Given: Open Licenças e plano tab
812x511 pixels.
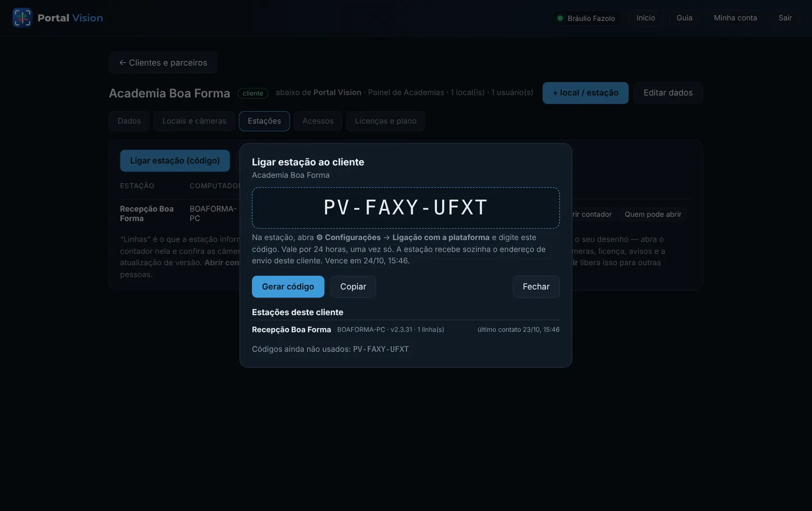Looking at the screenshot, I should pyautogui.click(x=385, y=121).
